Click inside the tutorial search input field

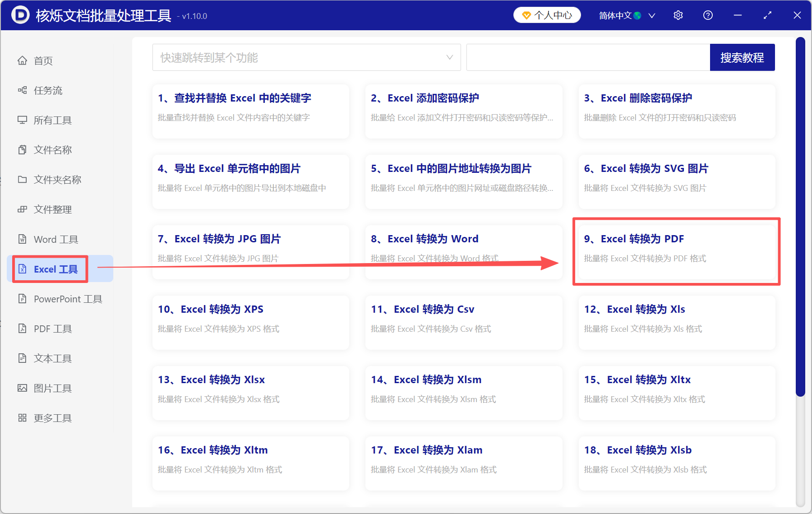coord(586,57)
